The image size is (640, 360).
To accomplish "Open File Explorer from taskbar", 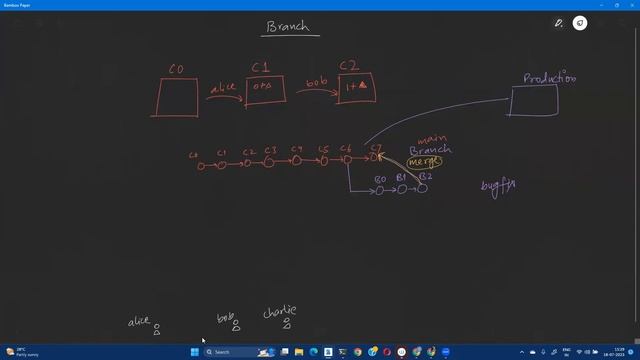I will 299,352.
